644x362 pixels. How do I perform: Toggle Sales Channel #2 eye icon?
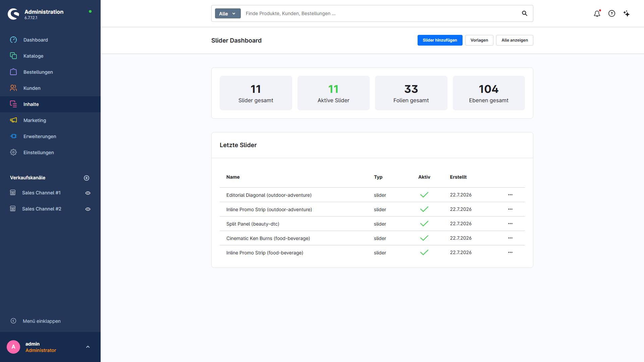[x=88, y=209]
